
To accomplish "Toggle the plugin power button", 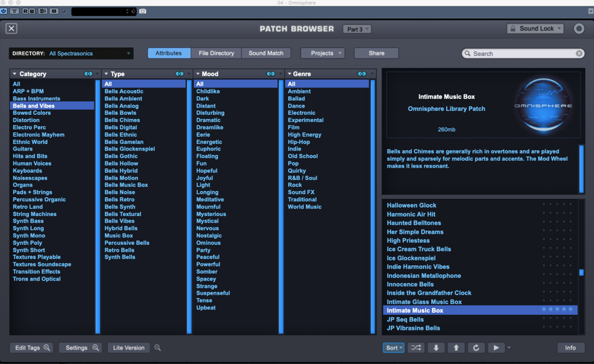I will 3,11.
